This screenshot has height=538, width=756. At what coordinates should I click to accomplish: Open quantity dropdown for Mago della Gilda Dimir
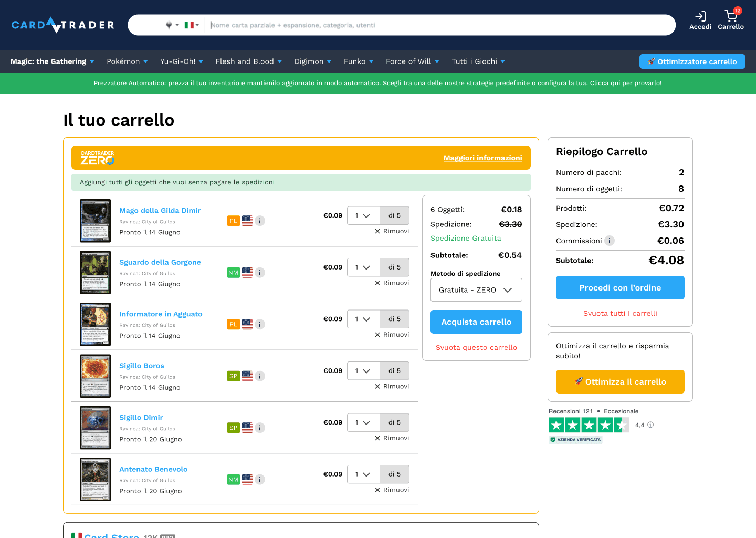pos(363,215)
